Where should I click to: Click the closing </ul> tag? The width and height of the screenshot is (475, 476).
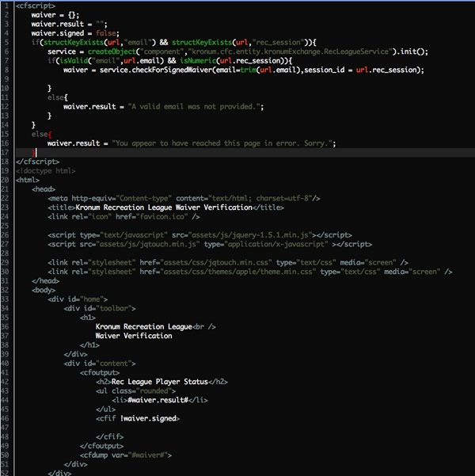(105, 409)
